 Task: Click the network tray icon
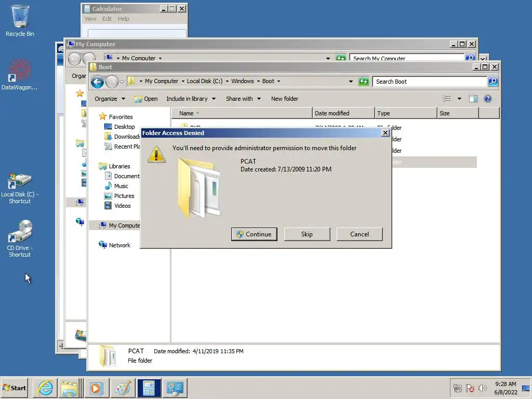point(457,388)
